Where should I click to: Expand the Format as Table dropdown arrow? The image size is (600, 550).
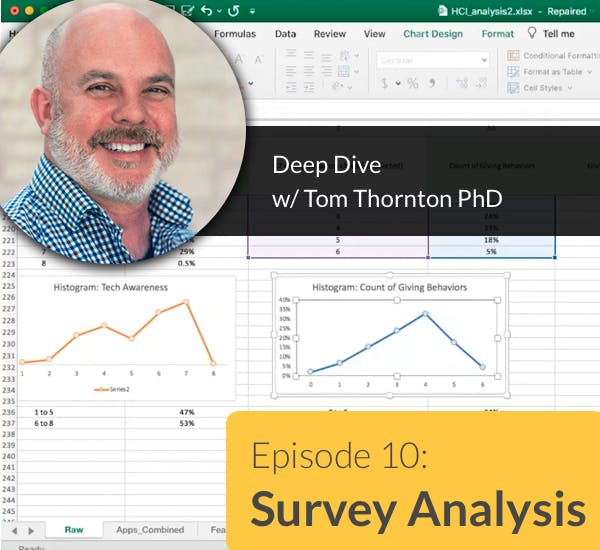click(589, 72)
